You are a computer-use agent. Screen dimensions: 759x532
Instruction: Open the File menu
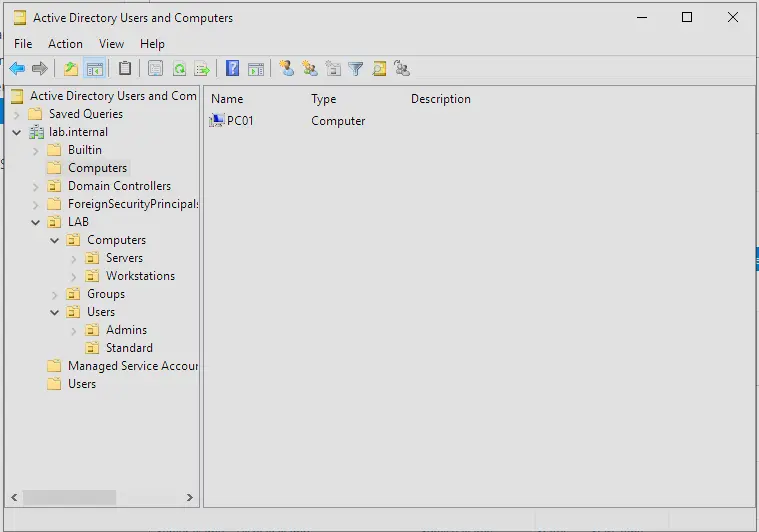click(x=23, y=44)
